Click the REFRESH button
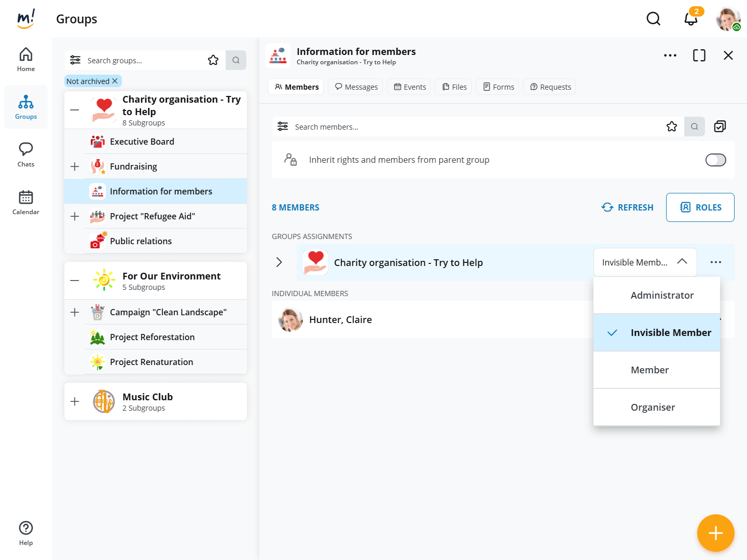 coord(627,207)
